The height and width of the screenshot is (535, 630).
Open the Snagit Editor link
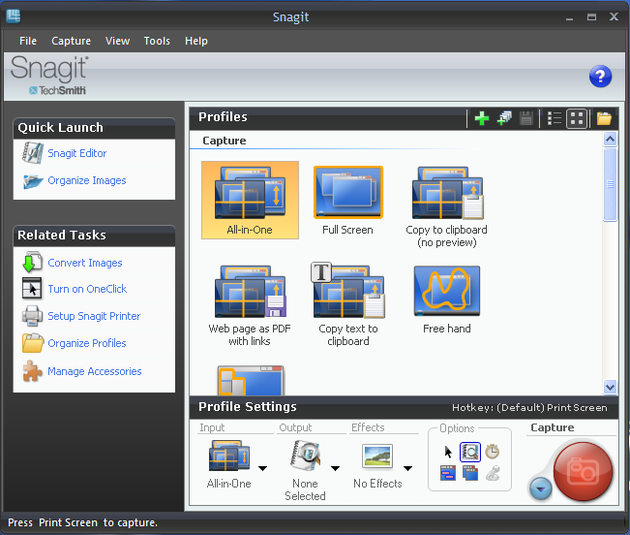point(77,153)
